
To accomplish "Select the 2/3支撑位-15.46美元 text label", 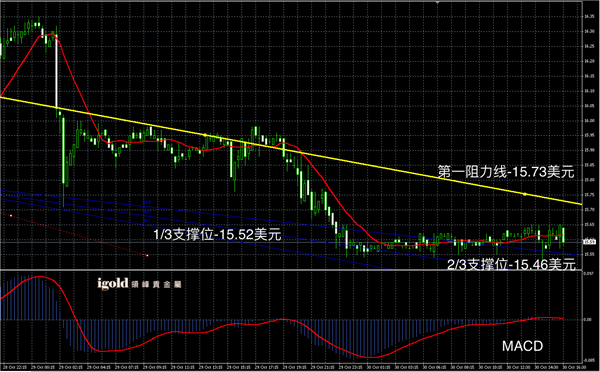I will click(x=511, y=264).
